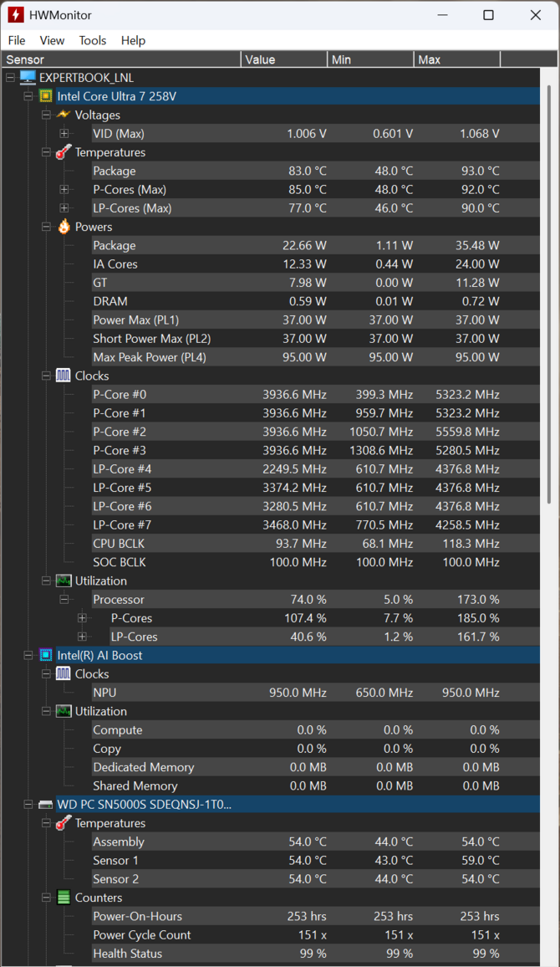This screenshot has width=560, height=967.
Task: Click the Sensor column header
Action: pyautogui.click(x=120, y=59)
